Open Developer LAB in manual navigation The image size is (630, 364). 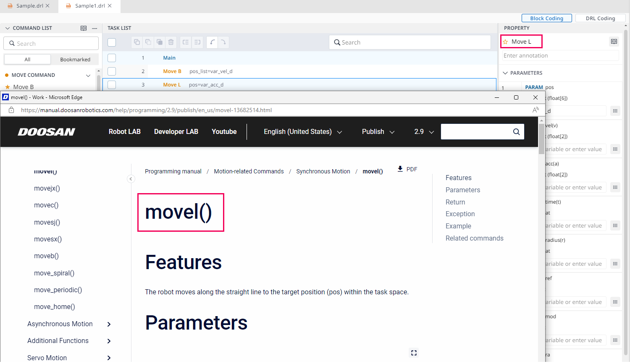(x=176, y=132)
